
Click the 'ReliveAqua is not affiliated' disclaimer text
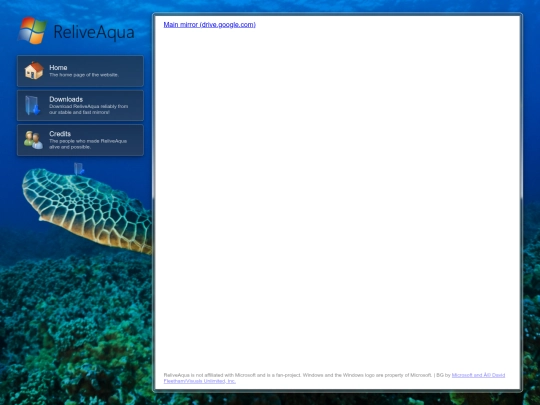pyautogui.click(x=297, y=375)
